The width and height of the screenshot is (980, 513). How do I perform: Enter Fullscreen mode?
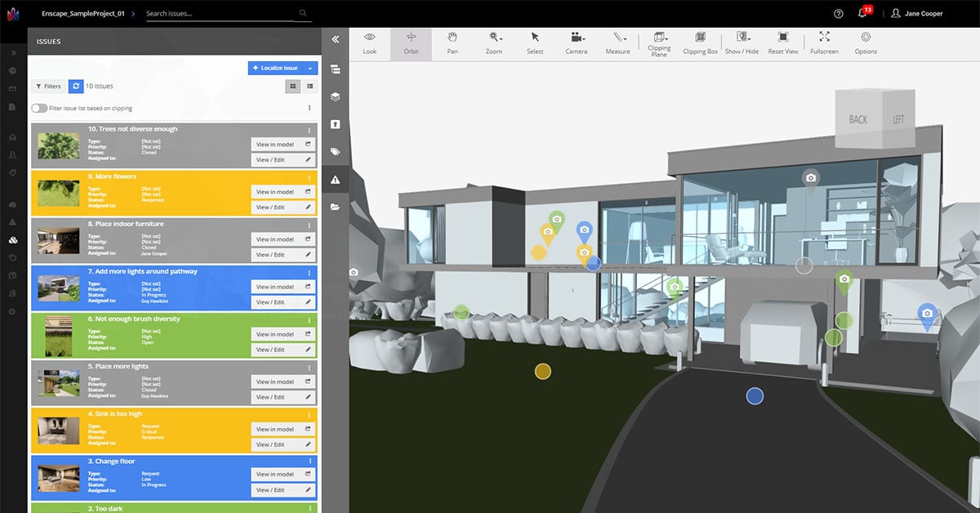click(x=824, y=42)
